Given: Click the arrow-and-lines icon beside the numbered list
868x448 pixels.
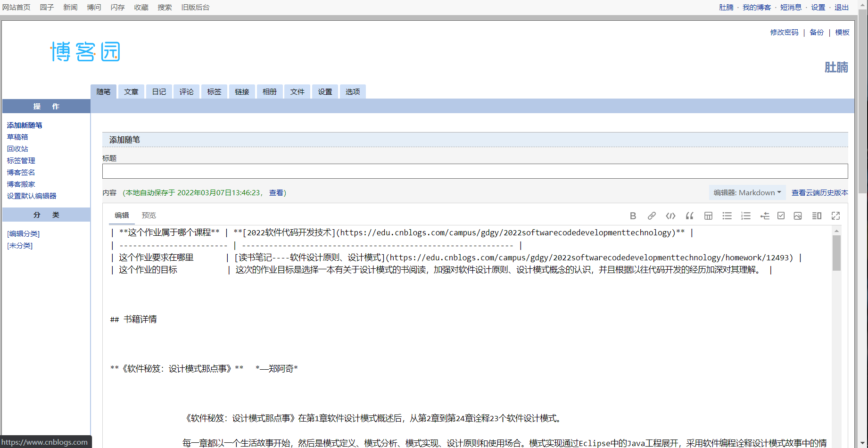Looking at the screenshot, I should pyautogui.click(x=765, y=216).
